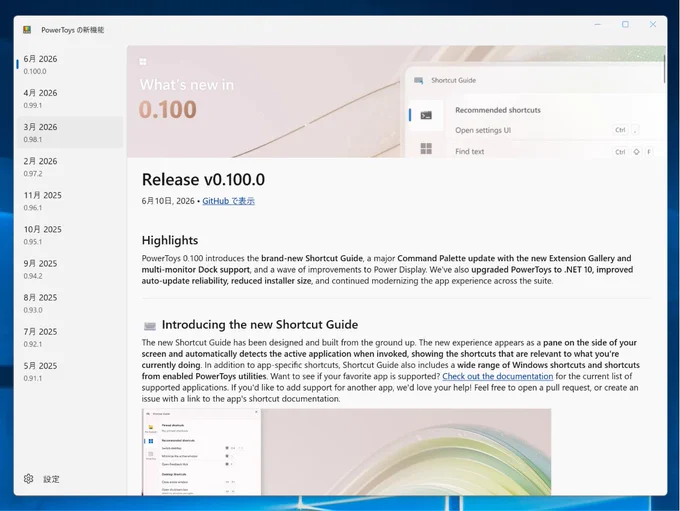
Task: Open settings gear icon at bottom left
Action: click(29, 478)
